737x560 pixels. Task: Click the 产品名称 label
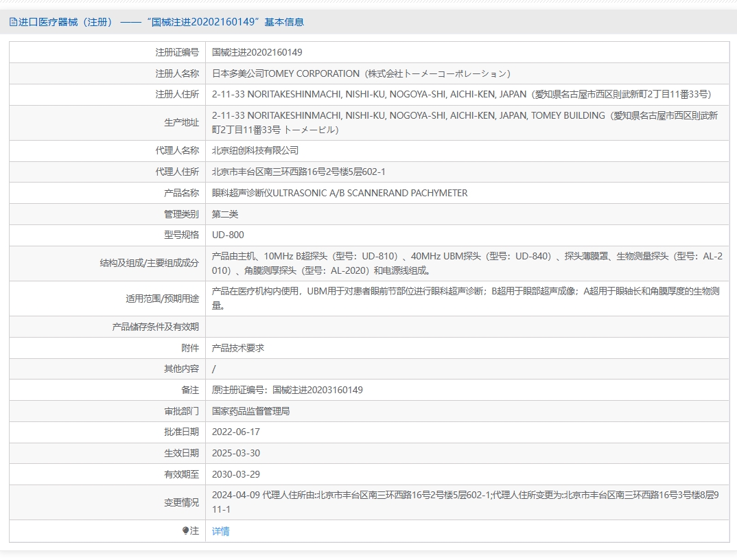[181, 194]
